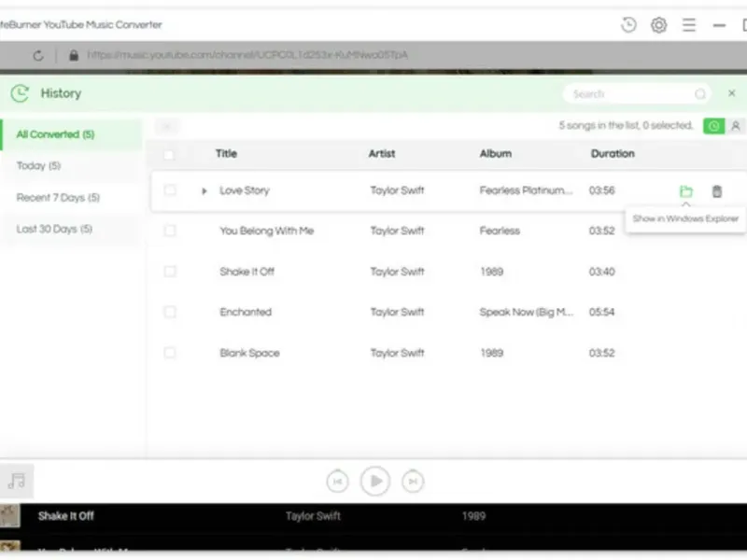The width and height of the screenshot is (747, 560).
Task: Check the Enchanted checkbox
Action: [170, 312]
